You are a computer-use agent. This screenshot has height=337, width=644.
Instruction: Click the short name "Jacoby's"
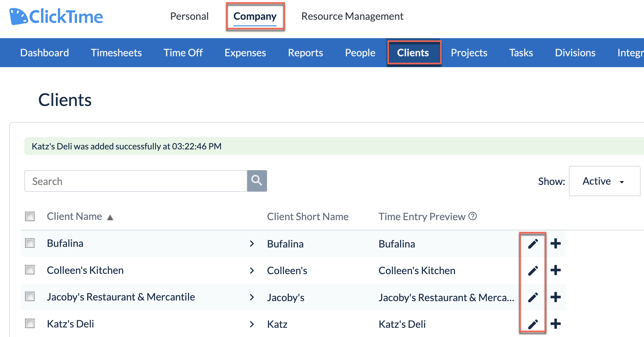(x=286, y=298)
